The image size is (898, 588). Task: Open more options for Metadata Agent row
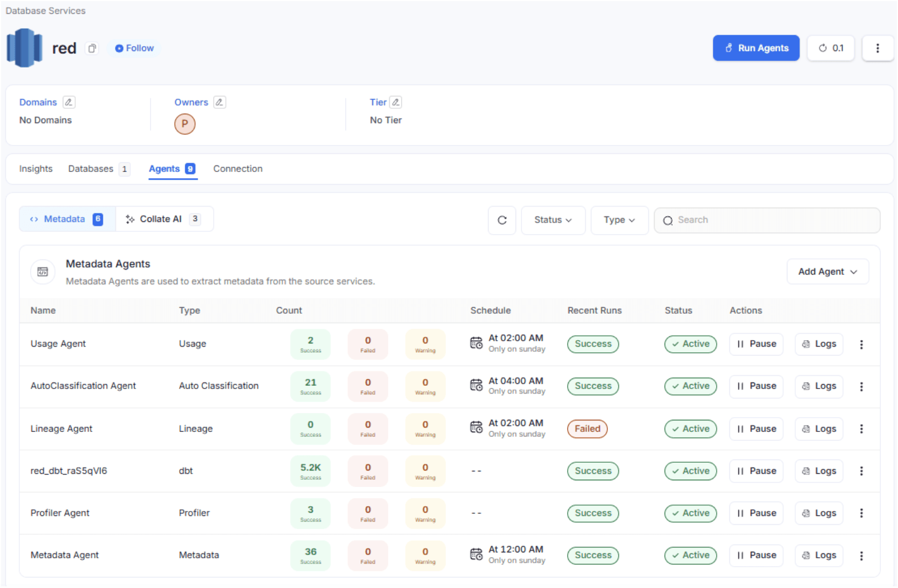click(861, 556)
